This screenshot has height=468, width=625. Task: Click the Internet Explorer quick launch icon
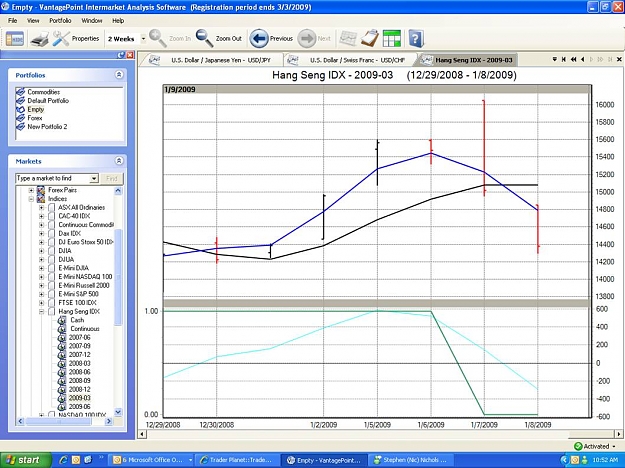coord(63,460)
